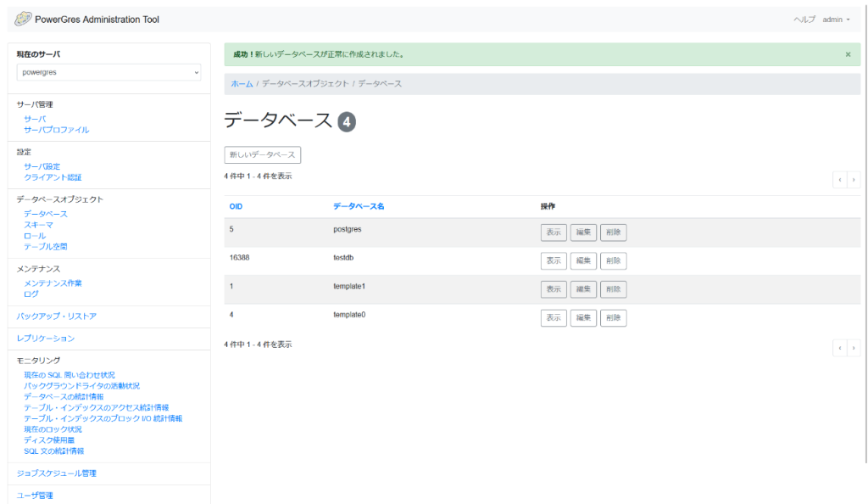Screen dimensions: 868x504
Task: Open ログ in the sidebar
Action: 31,294
